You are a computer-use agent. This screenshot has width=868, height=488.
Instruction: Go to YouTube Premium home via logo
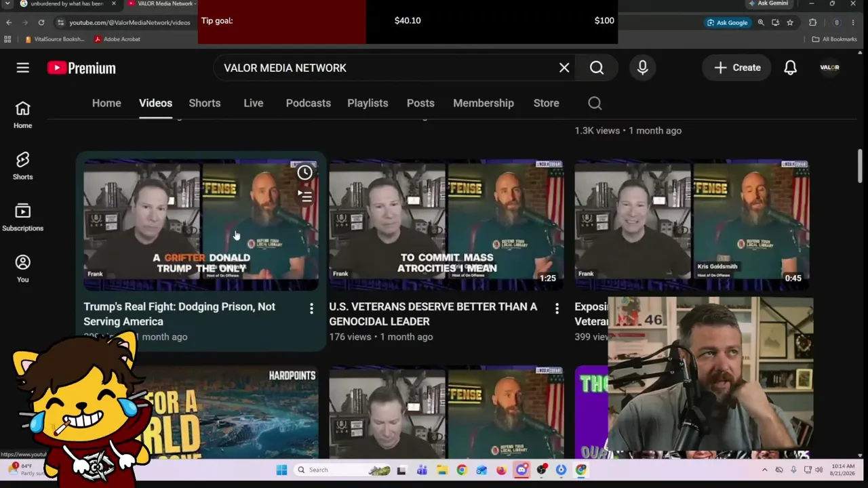tap(81, 68)
